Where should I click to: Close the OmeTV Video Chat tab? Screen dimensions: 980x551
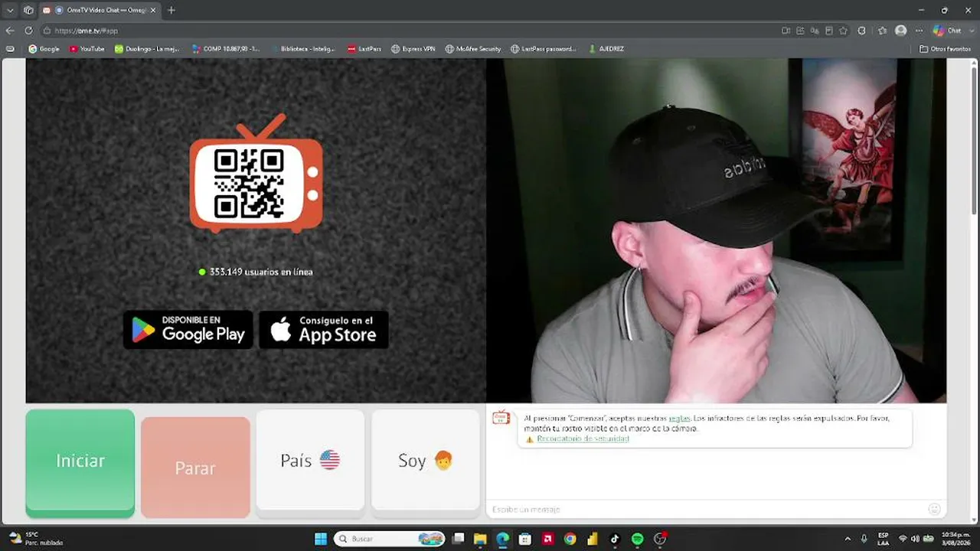pos(153,10)
